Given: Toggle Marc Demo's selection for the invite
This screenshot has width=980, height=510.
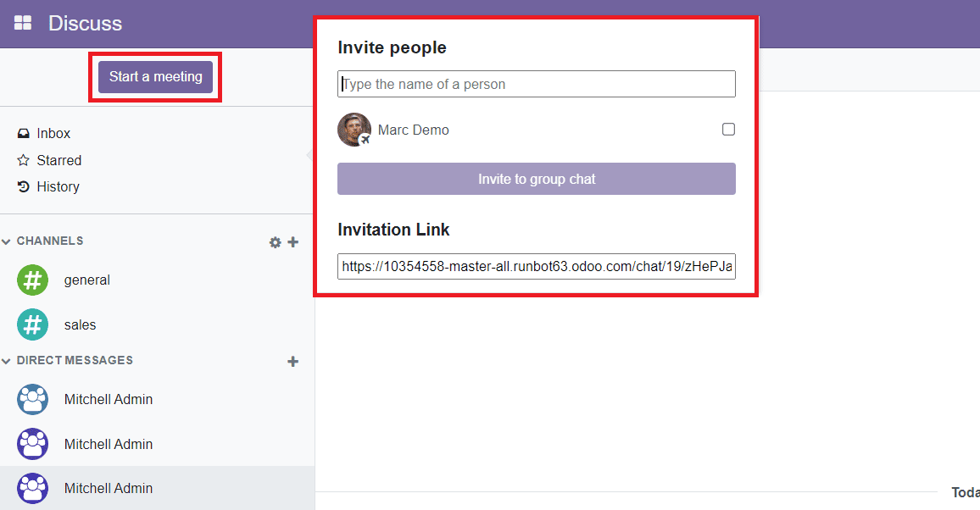Looking at the screenshot, I should [x=727, y=129].
